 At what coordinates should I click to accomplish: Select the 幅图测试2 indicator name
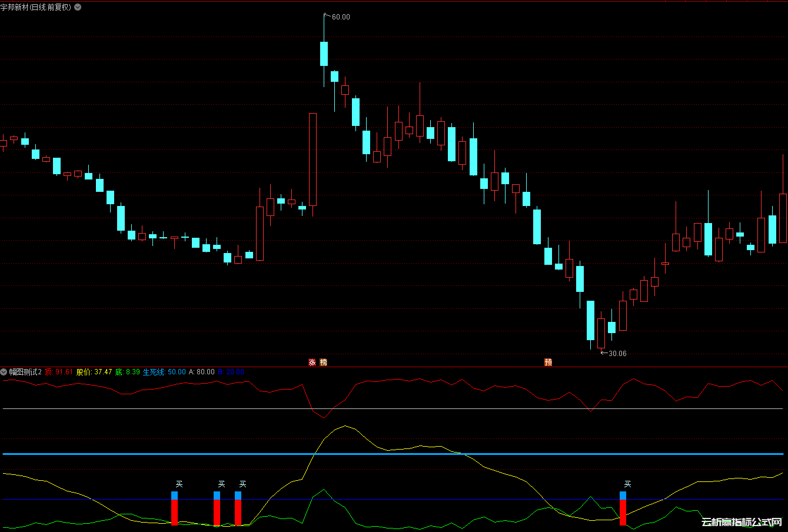25,372
